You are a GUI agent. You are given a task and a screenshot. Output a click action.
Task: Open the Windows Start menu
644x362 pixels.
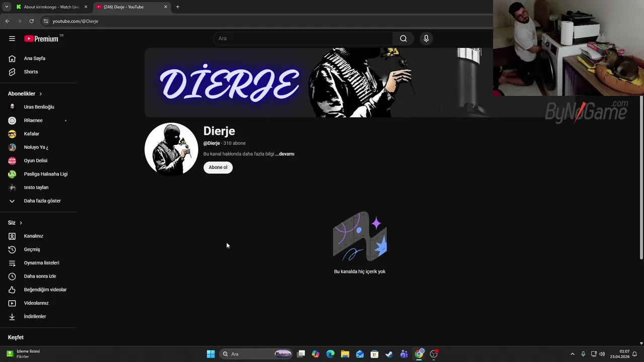[x=211, y=354]
